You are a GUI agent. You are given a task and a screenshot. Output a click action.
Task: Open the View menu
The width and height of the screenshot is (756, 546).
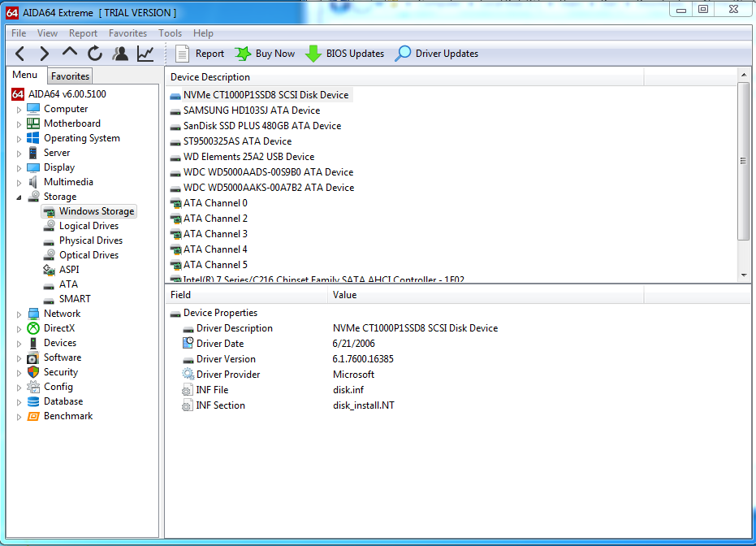47,33
